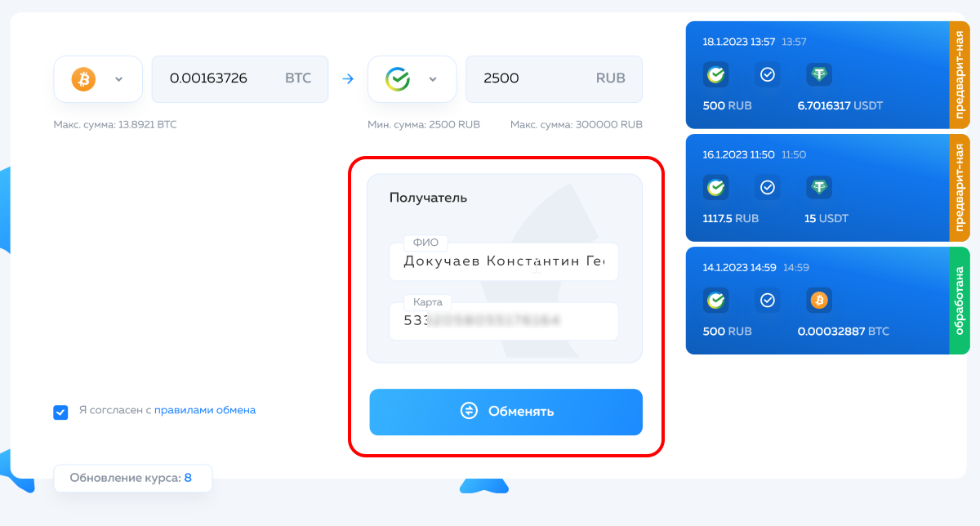Viewport: 980px width, 526px height.
Task: Click the blue arrow between currency fields
Action: 348,79
